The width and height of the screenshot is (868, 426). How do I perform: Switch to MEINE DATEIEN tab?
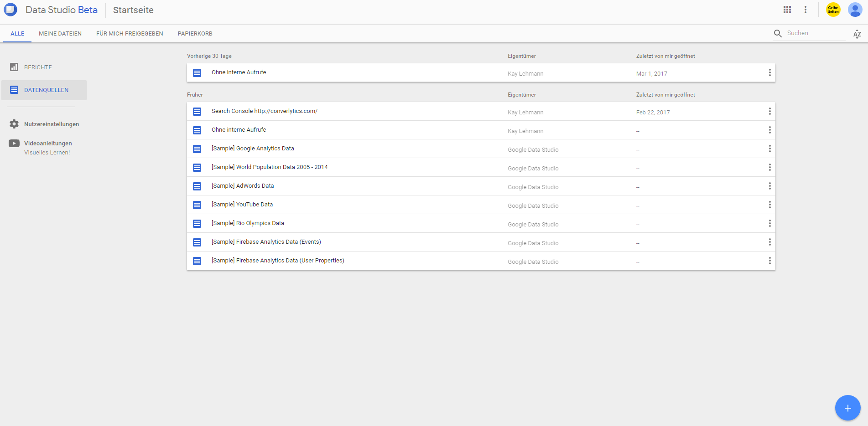pyautogui.click(x=60, y=34)
